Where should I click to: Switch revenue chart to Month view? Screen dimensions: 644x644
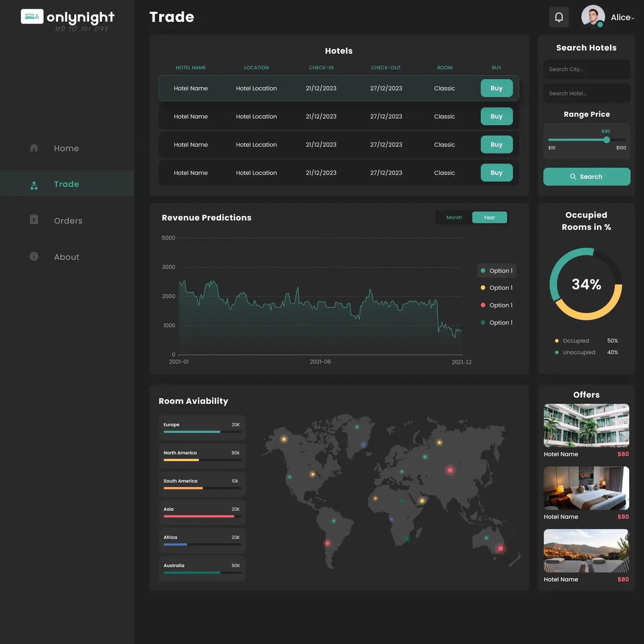pyautogui.click(x=454, y=217)
